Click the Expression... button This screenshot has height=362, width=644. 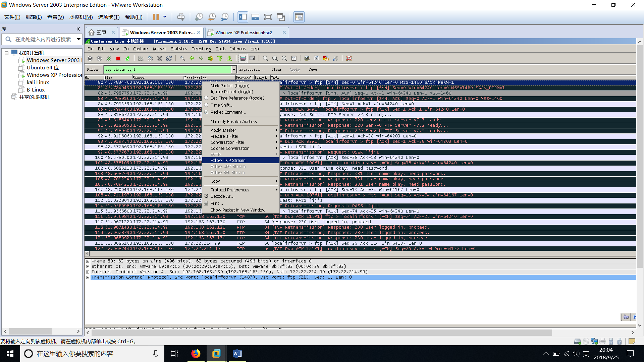coord(252,69)
